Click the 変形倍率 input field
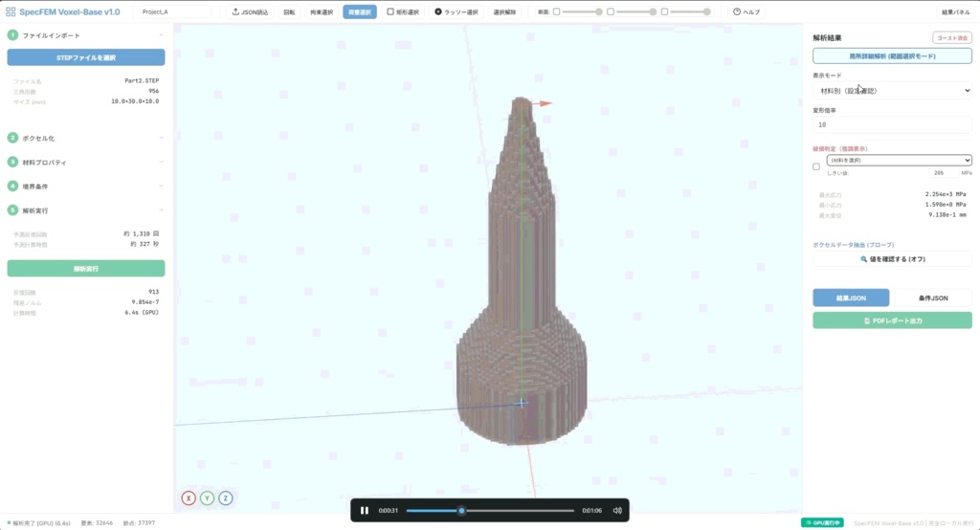 pyautogui.click(x=892, y=124)
